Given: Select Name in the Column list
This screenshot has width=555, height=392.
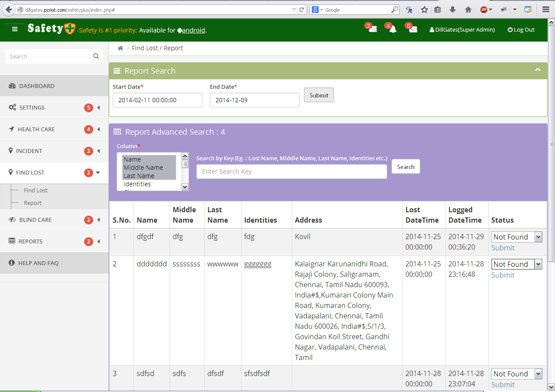Looking at the screenshot, I should pos(149,159).
